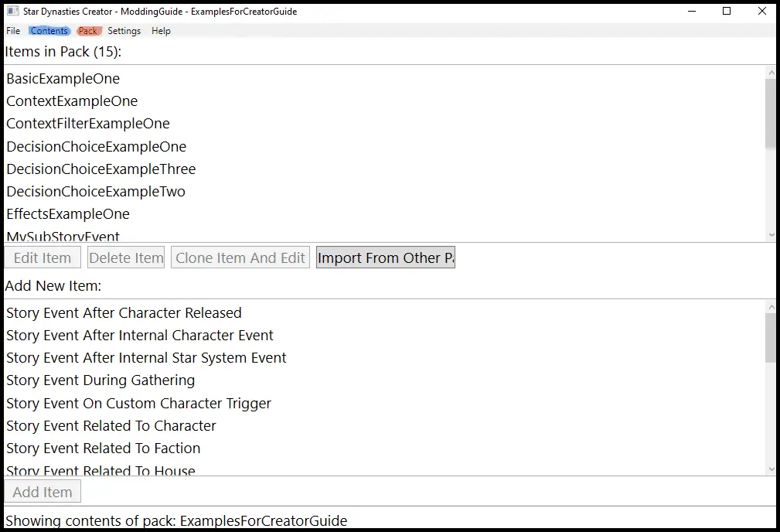
Task: Click the Delete Item button
Action: [x=126, y=257]
